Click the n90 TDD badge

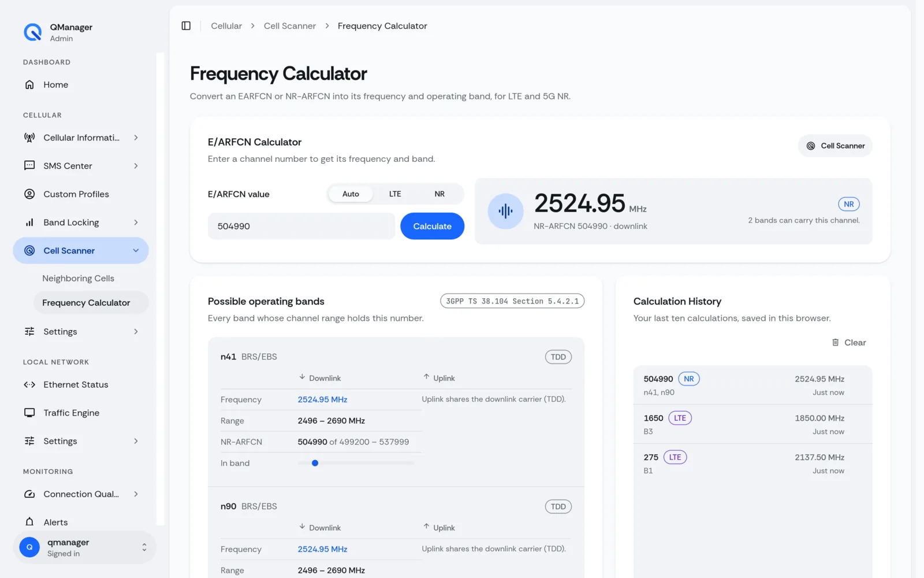pyautogui.click(x=558, y=507)
